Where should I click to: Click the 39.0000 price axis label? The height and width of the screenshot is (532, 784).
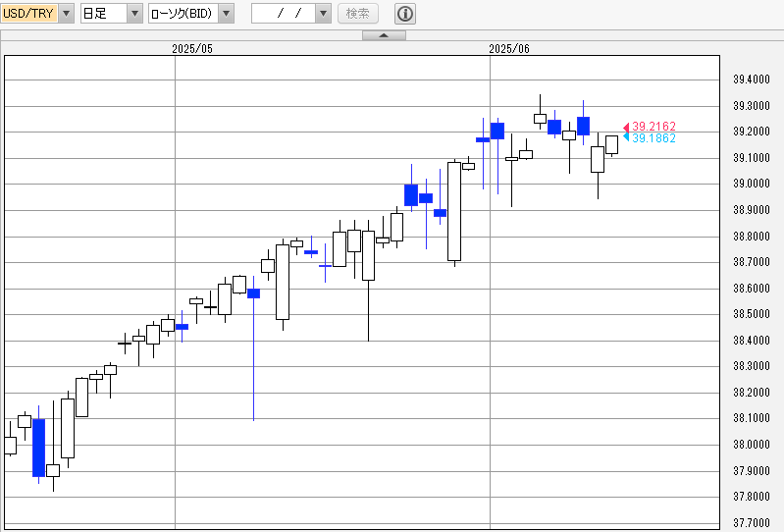click(752, 184)
